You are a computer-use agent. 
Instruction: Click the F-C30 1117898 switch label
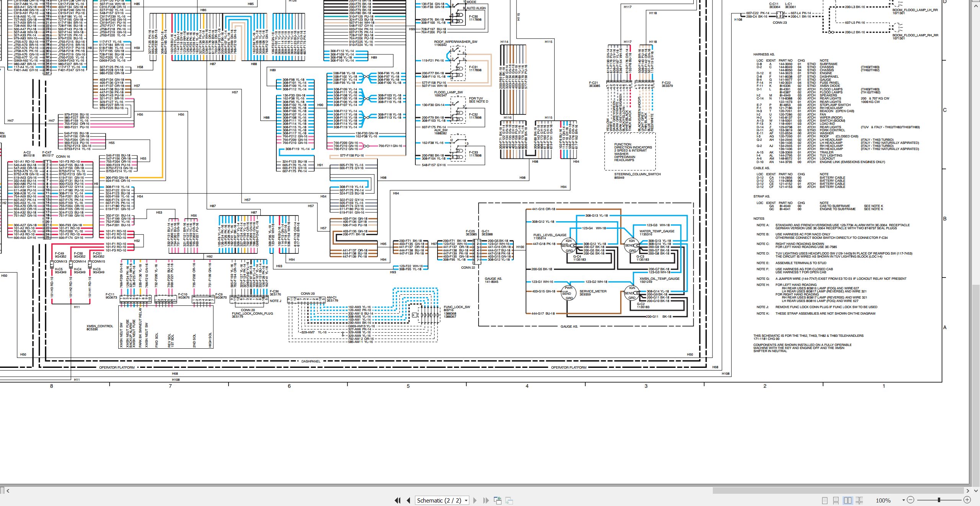475,18
